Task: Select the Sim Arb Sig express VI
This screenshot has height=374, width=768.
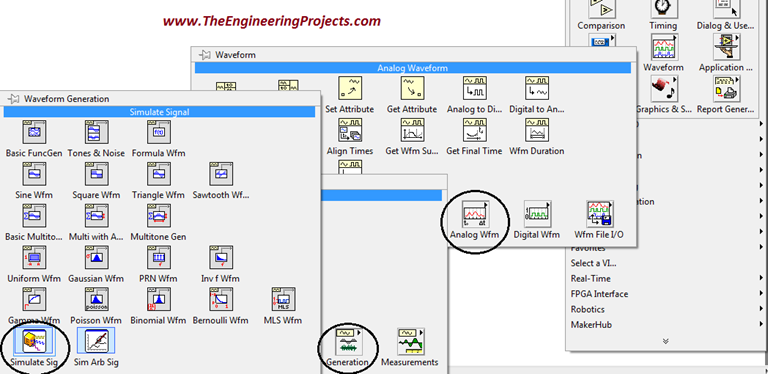Action: click(x=96, y=341)
